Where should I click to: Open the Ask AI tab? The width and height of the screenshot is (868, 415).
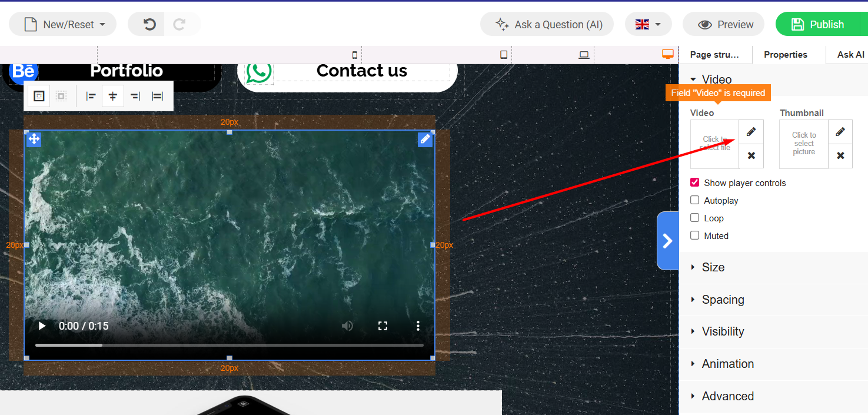850,54
